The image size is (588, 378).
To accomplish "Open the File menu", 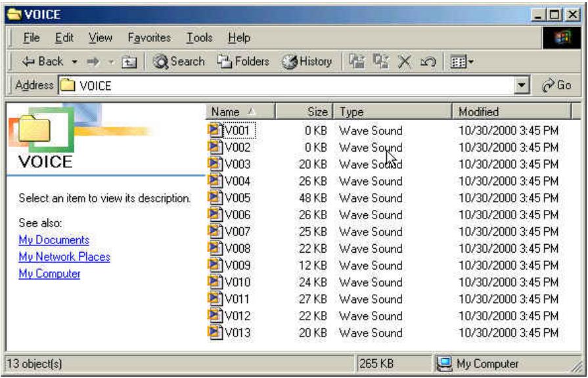I will (x=32, y=37).
